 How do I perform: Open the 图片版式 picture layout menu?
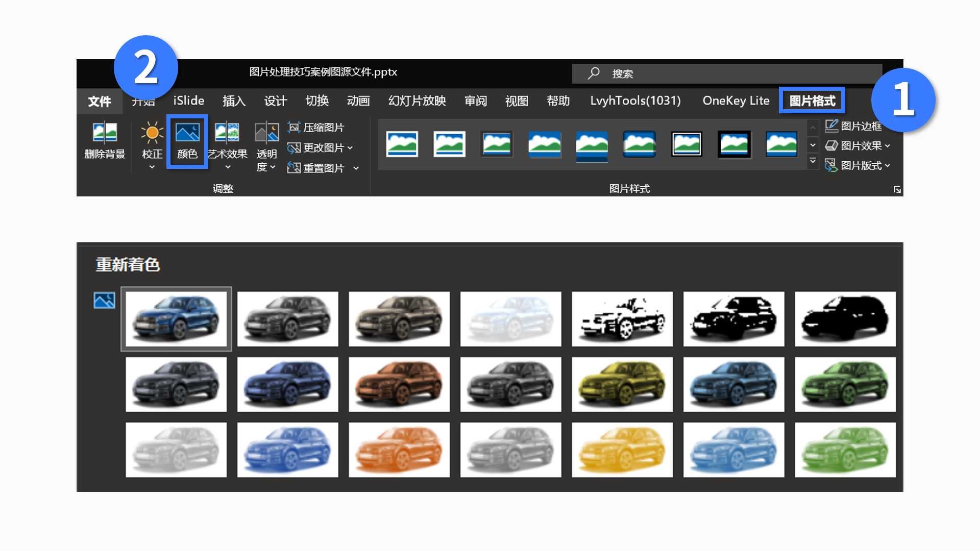click(857, 165)
